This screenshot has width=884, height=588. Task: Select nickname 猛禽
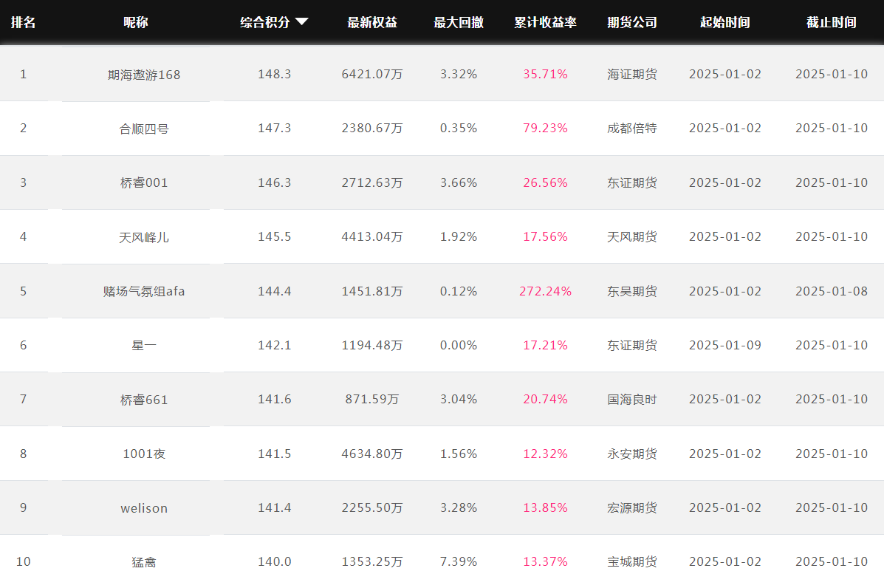click(x=144, y=562)
